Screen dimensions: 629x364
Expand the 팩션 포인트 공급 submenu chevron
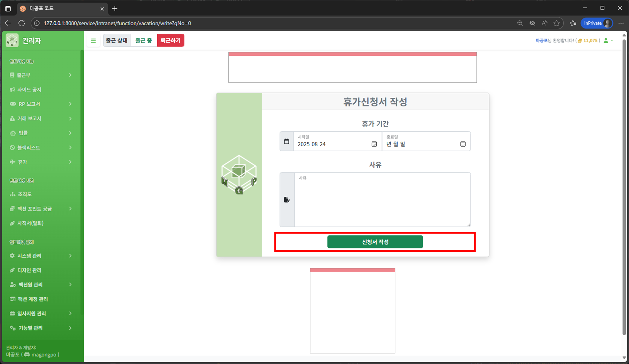(70, 209)
